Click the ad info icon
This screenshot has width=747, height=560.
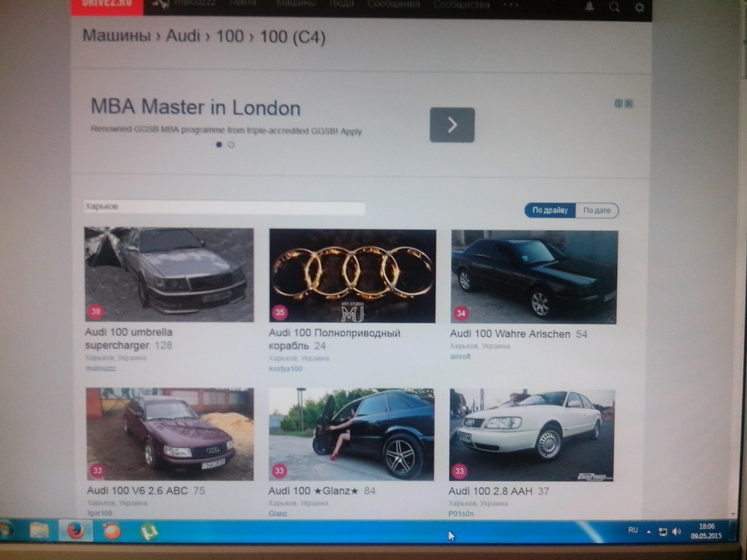coord(619,103)
